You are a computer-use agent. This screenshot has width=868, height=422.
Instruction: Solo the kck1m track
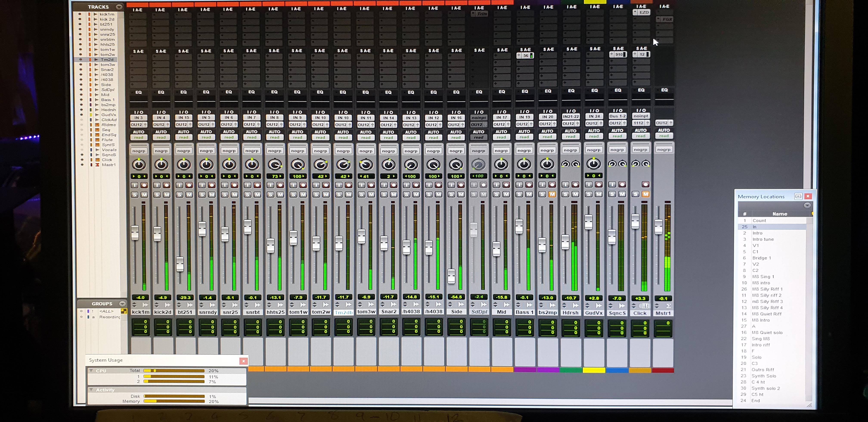(135, 195)
